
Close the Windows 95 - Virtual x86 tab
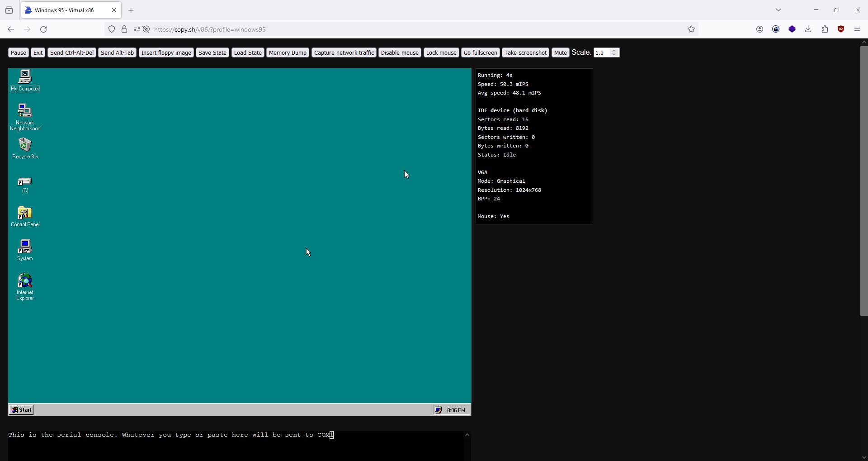point(114,10)
